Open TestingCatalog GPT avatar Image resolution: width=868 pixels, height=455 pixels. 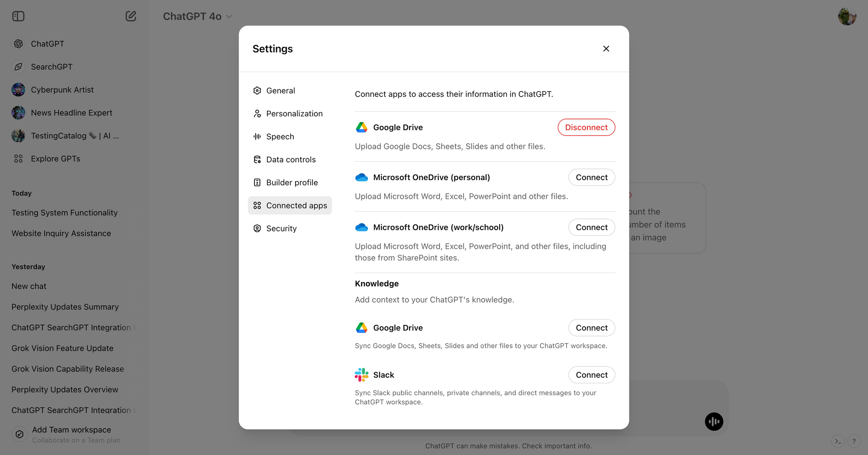[18, 136]
